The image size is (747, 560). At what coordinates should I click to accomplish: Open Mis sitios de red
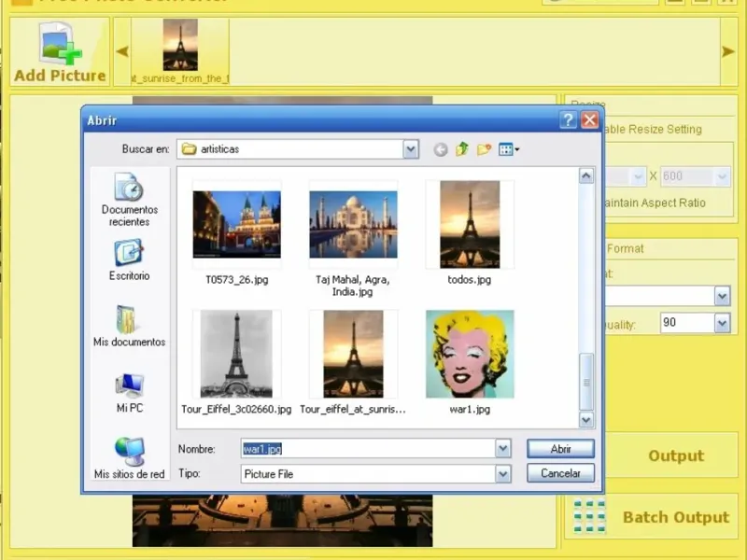coord(129,457)
